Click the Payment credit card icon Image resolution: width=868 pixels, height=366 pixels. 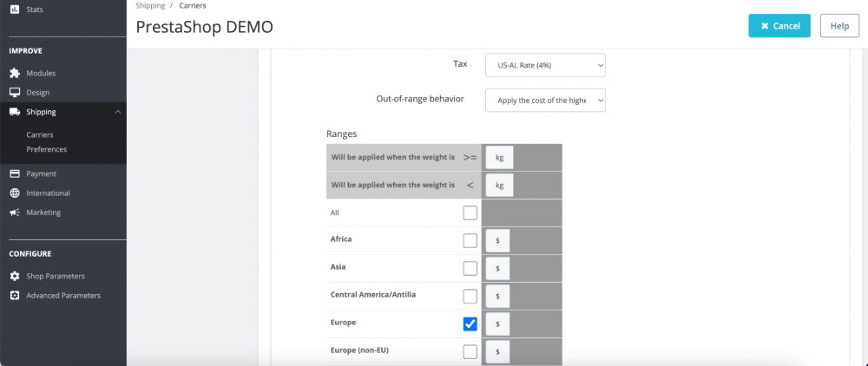click(15, 173)
